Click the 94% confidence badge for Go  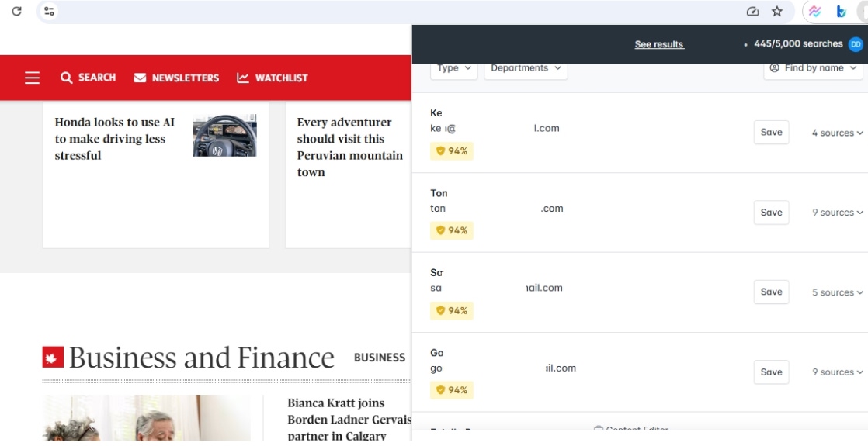pos(452,390)
